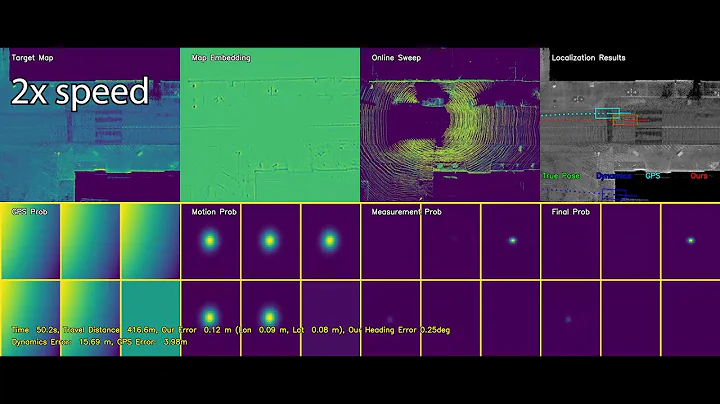
Task: Click the "GPS Error: 3.98m" readout
Action: [152, 342]
